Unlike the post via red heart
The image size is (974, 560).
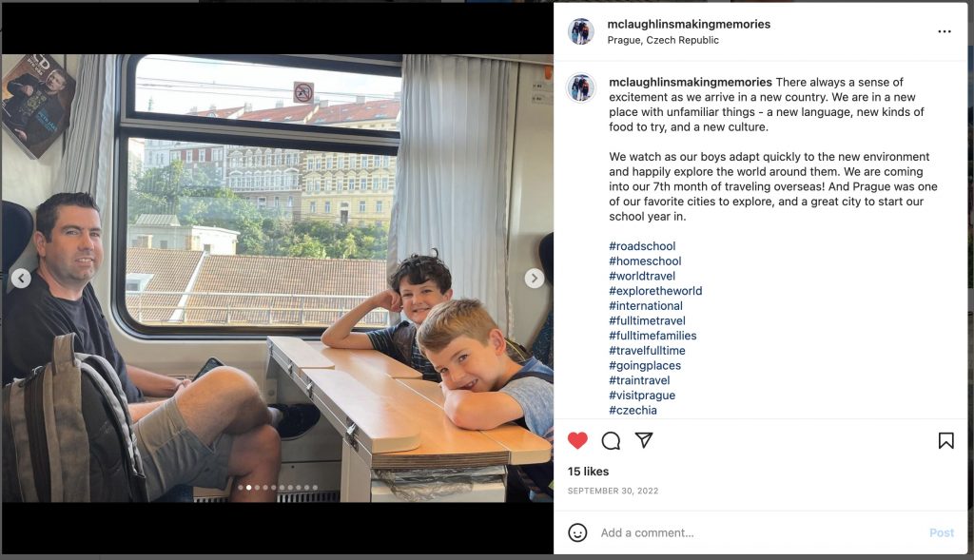(577, 440)
